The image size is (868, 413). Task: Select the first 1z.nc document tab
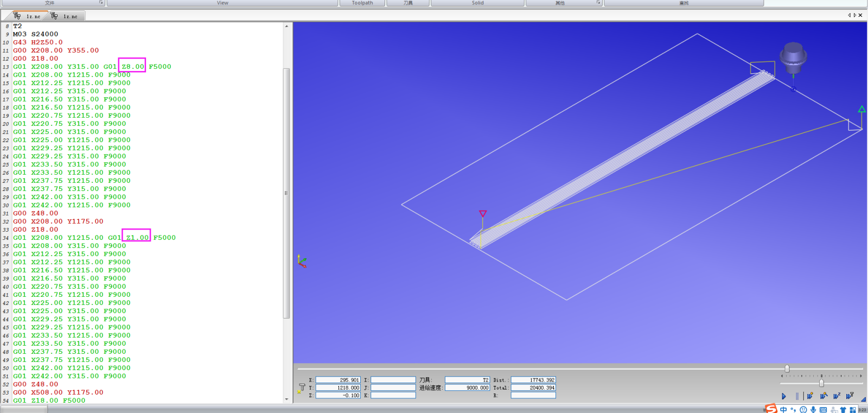click(30, 16)
